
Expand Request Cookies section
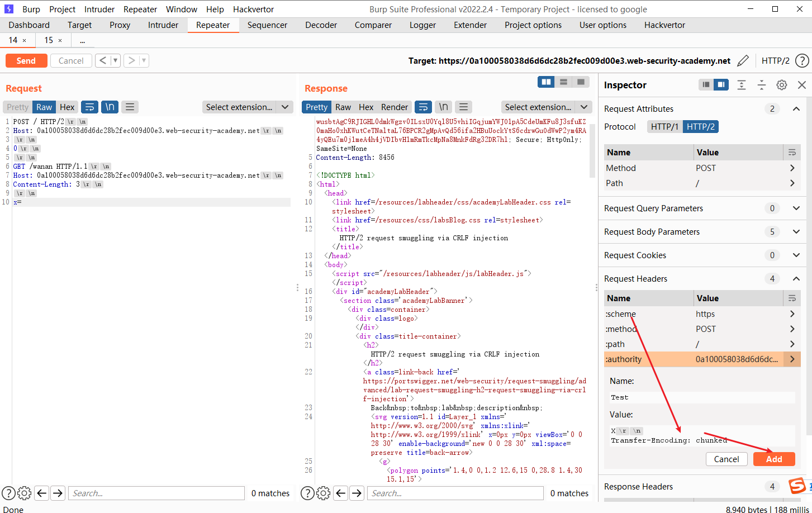tap(796, 255)
